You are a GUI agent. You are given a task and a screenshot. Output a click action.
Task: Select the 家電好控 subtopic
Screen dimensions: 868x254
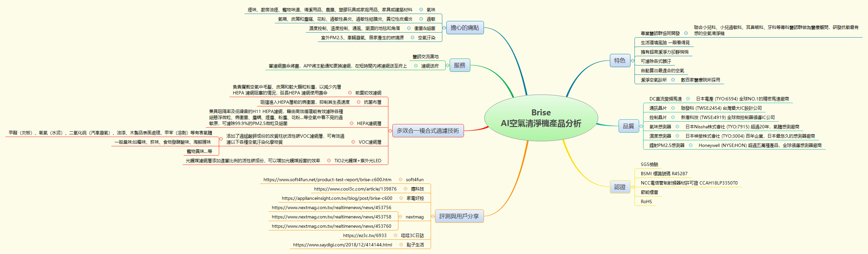tap(415, 198)
